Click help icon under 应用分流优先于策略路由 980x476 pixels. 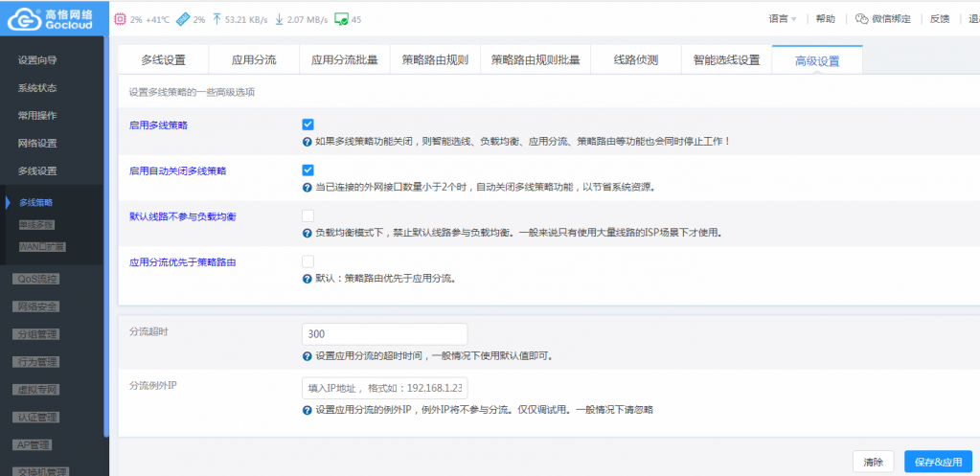[x=307, y=279]
